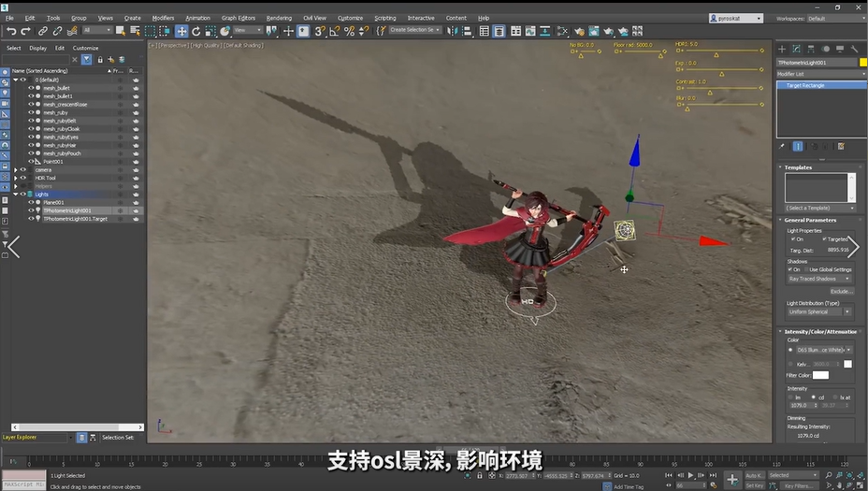Click Bind to Space Warp icon
The height and width of the screenshot is (491, 868).
pos(71,31)
